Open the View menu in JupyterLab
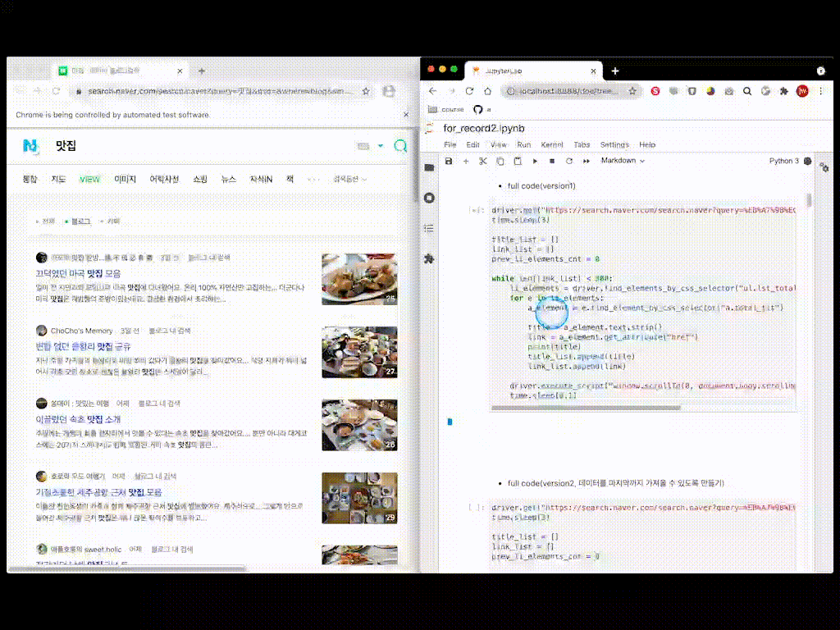The height and width of the screenshot is (630, 840). pyautogui.click(x=498, y=144)
